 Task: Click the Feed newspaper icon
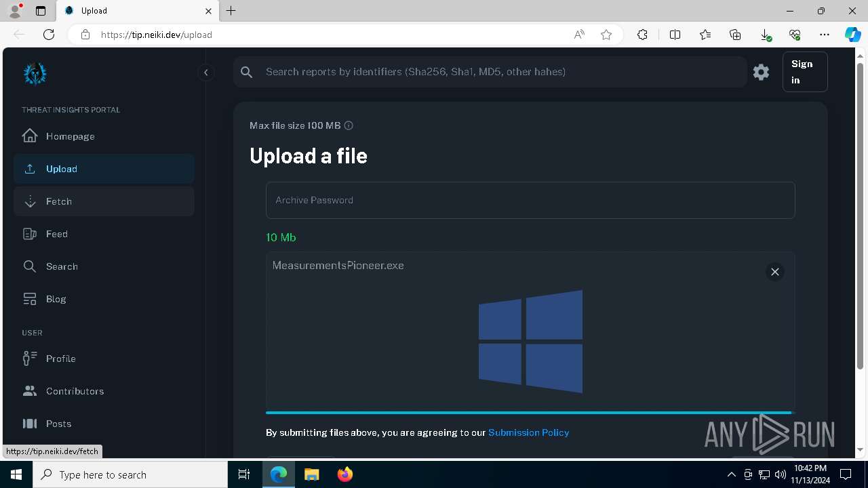(x=30, y=234)
